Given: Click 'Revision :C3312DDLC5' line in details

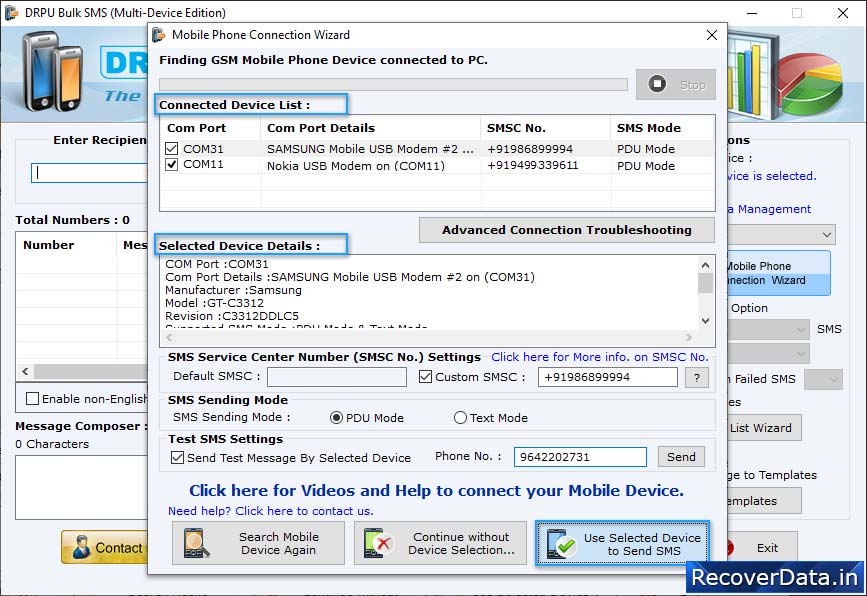Looking at the screenshot, I should [x=232, y=316].
